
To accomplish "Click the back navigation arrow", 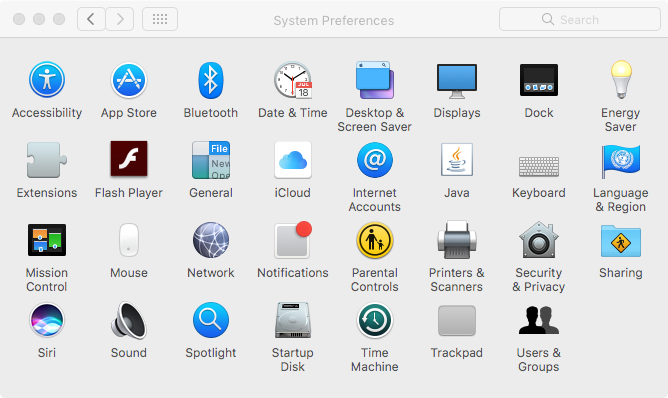I will coord(91,19).
